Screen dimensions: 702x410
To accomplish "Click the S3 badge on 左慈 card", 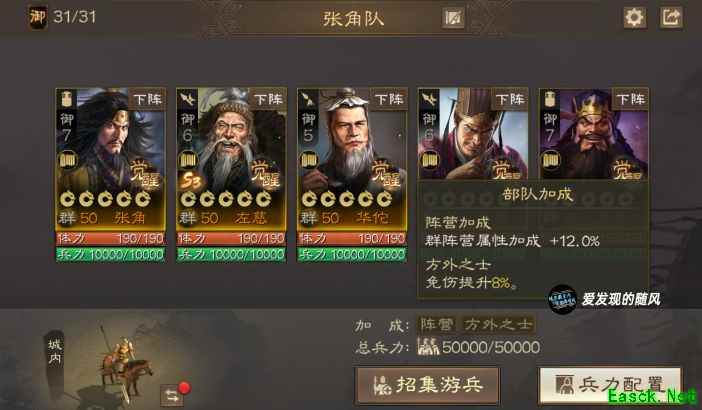I will [x=191, y=181].
